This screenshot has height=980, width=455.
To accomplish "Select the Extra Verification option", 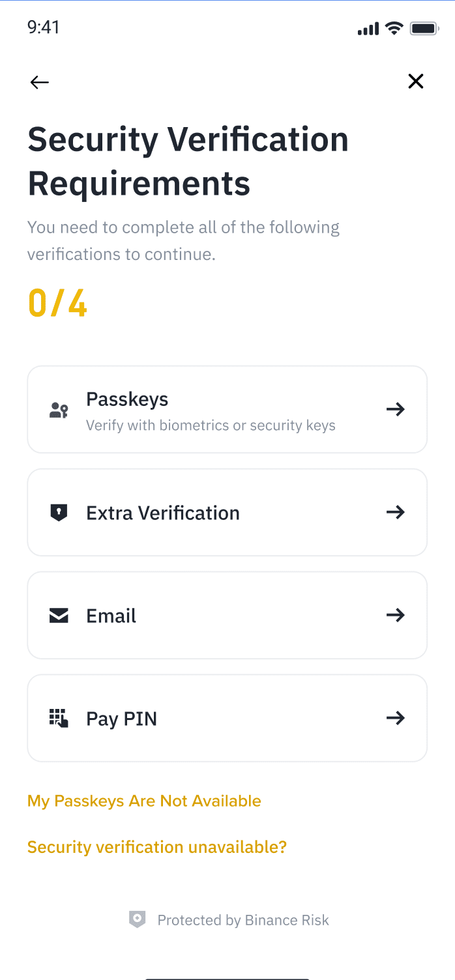I will pyautogui.click(x=227, y=512).
